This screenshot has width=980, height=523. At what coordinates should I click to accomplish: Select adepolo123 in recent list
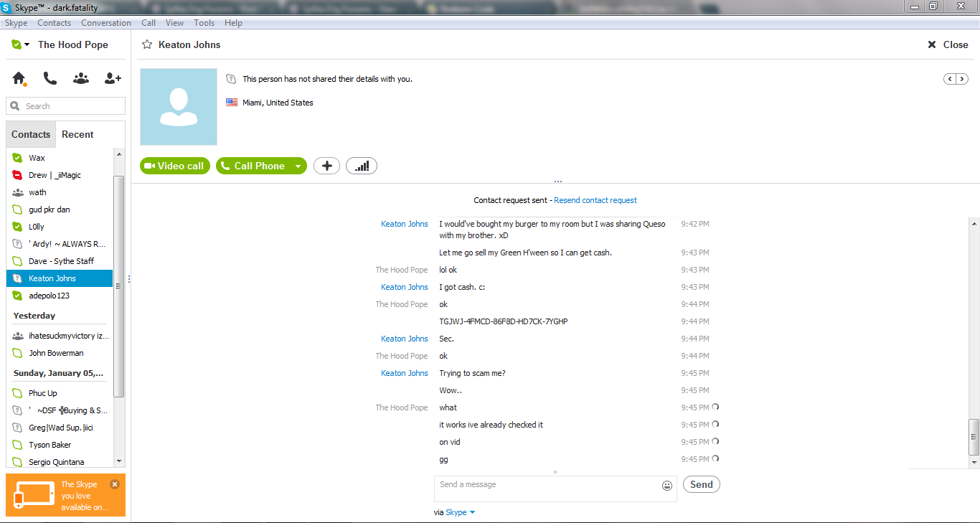60,296
